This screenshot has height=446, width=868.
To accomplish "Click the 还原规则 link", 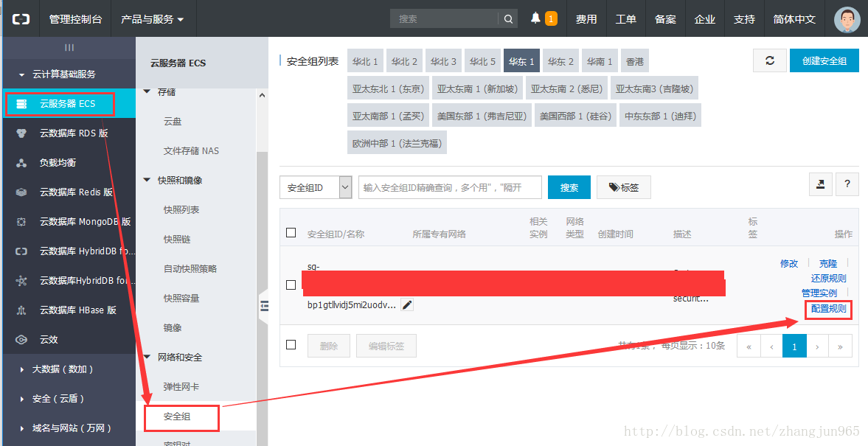I will (829, 278).
